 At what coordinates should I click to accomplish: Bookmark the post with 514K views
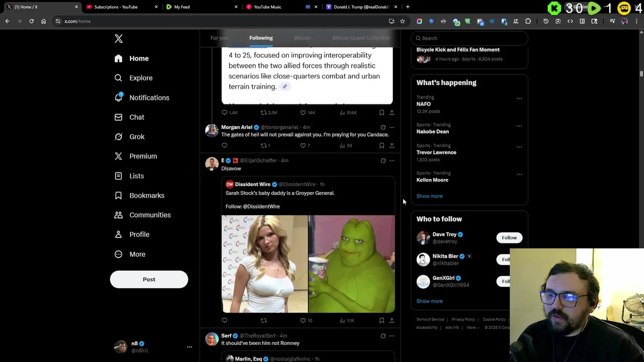381,113
